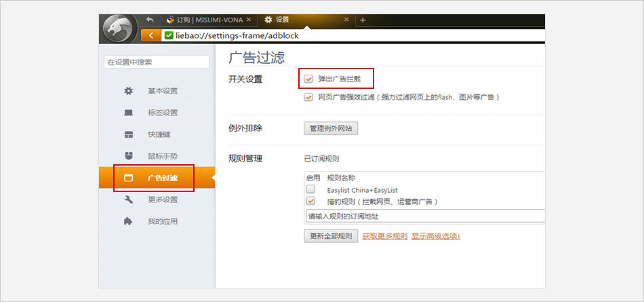Screen dimensions: 644x302
Task: Close the 设置 tab
Action: pos(346,20)
